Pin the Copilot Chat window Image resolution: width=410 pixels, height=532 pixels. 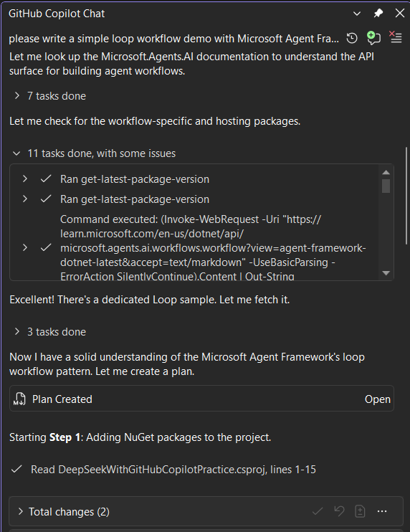click(x=378, y=14)
